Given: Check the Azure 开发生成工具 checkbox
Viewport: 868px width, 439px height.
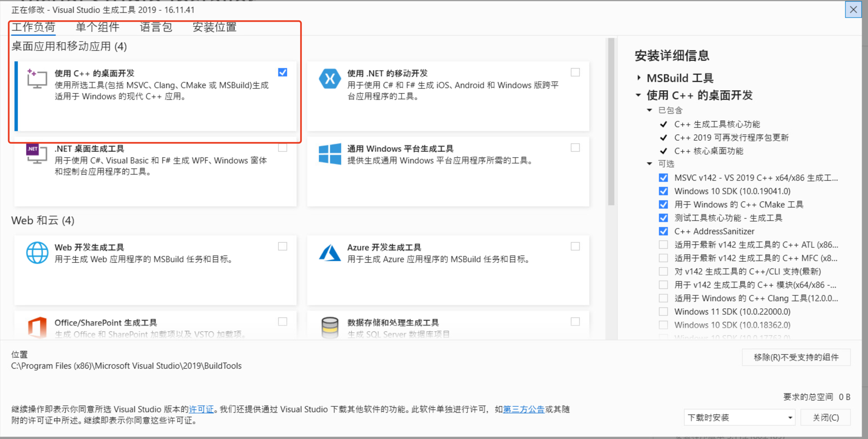Looking at the screenshot, I should coord(575,247).
